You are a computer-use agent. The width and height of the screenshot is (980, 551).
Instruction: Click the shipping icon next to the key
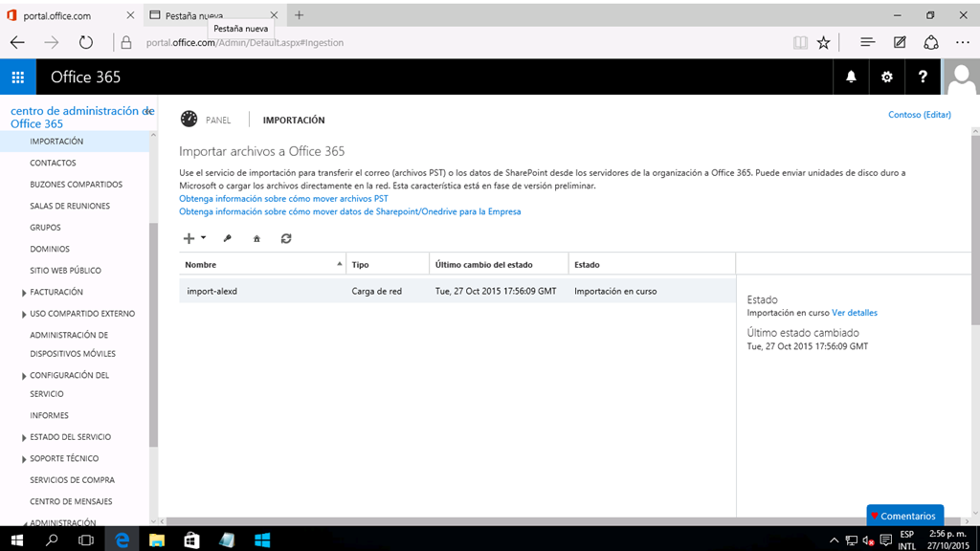click(256, 238)
